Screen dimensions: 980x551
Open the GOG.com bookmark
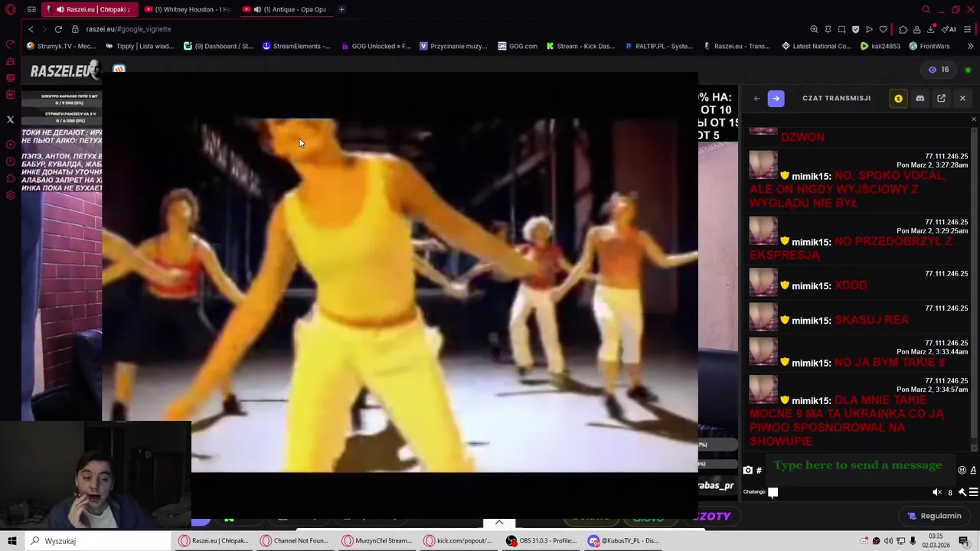pyautogui.click(x=518, y=46)
